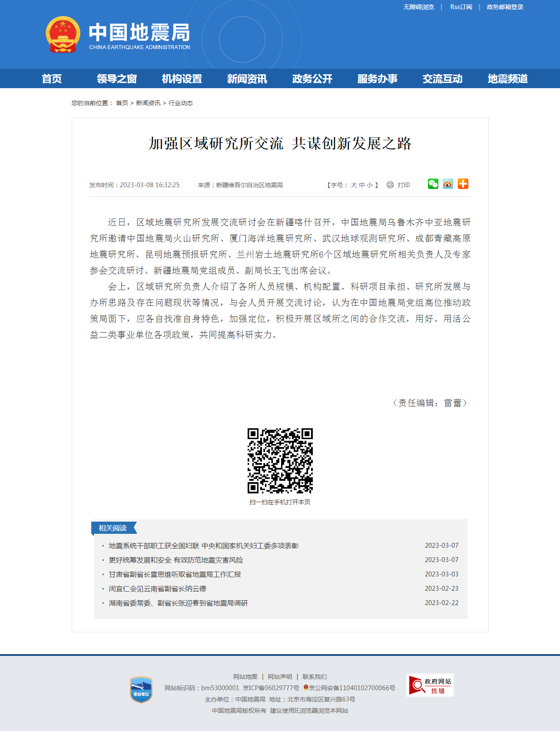Open related article 更好统筹发展和安全
This screenshot has width=560, height=731.
pyautogui.click(x=176, y=560)
